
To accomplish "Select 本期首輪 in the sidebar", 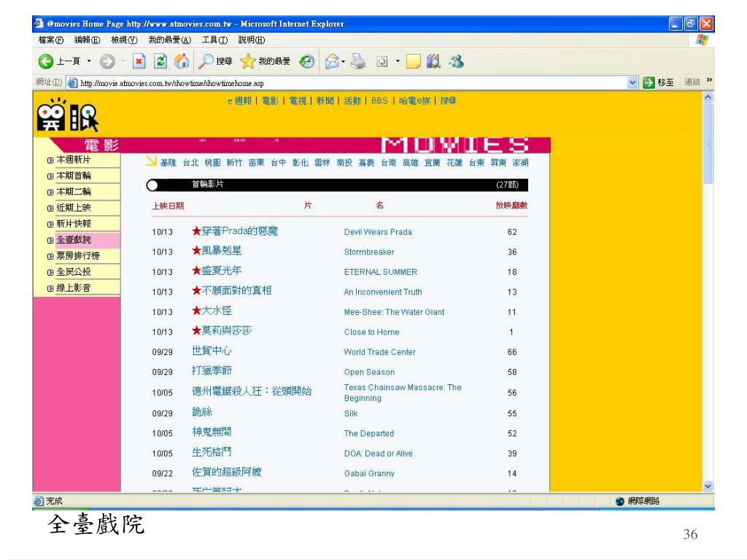I will (74, 176).
